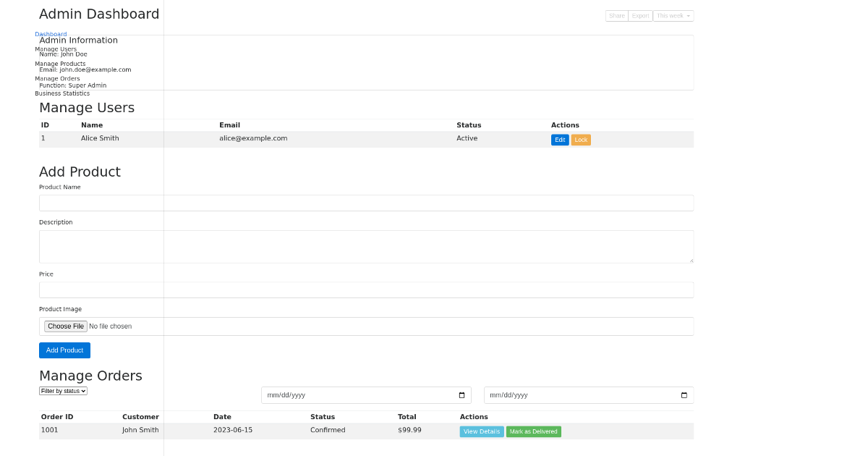Select Manage Products in the sidebar

tap(60, 63)
